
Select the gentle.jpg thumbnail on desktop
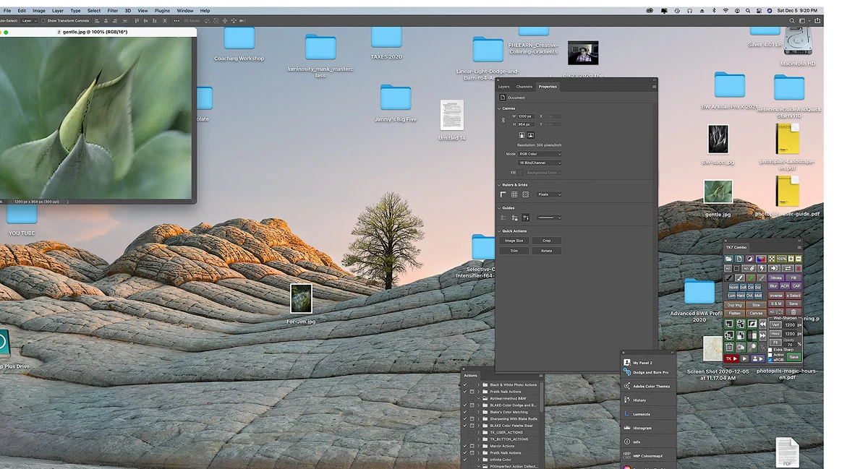[x=718, y=192]
